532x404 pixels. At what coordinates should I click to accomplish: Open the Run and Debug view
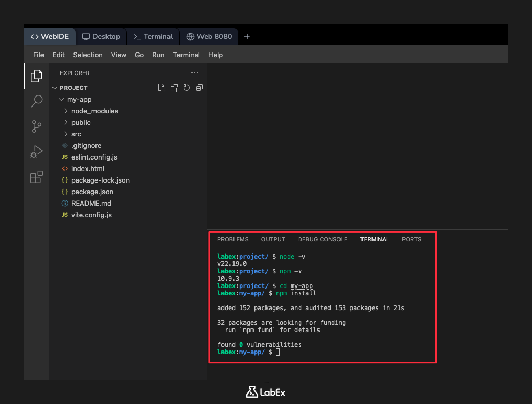[36, 152]
